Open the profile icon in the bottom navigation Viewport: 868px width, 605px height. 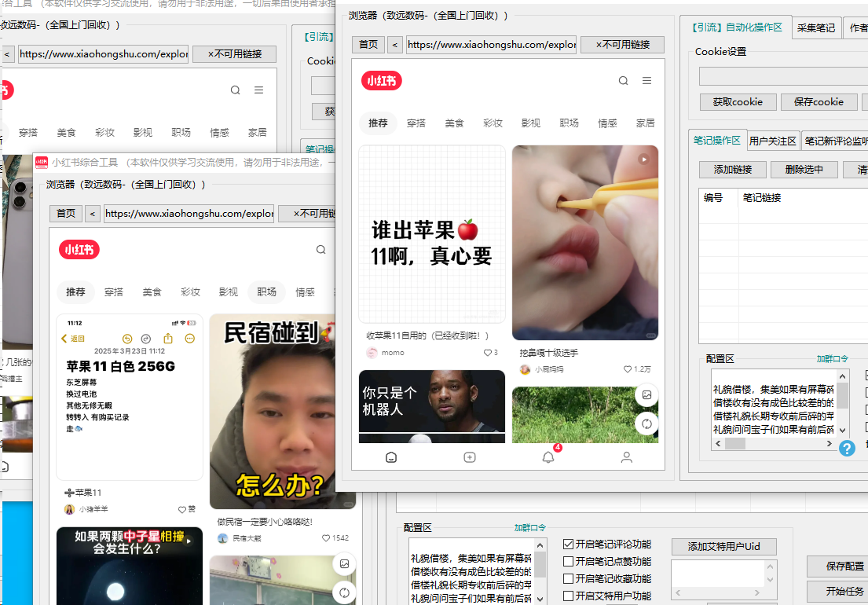click(627, 457)
